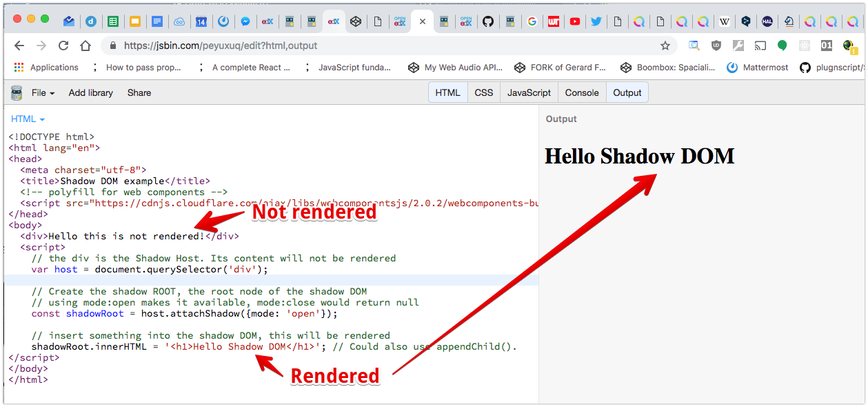Toggle the Console panel visibility
The image size is (868, 407).
click(581, 92)
